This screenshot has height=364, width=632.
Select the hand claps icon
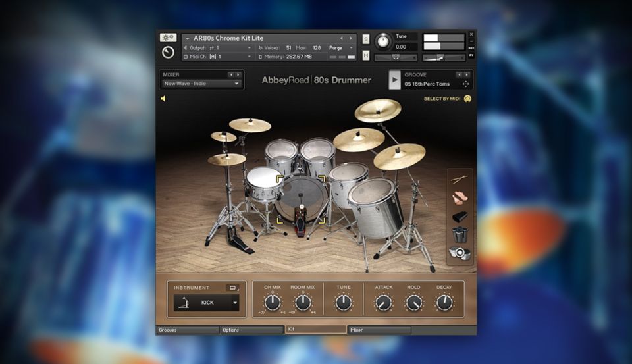(x=459, y=197)
